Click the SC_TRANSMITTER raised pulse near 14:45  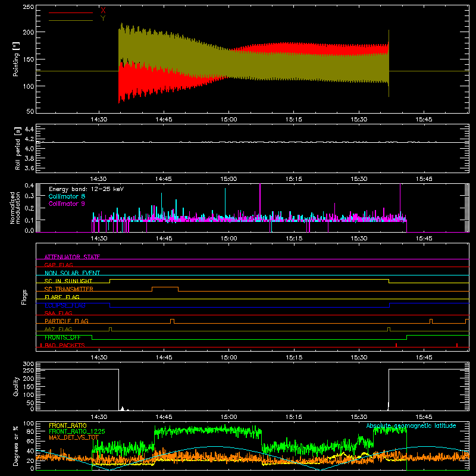(x=165, y=289)
